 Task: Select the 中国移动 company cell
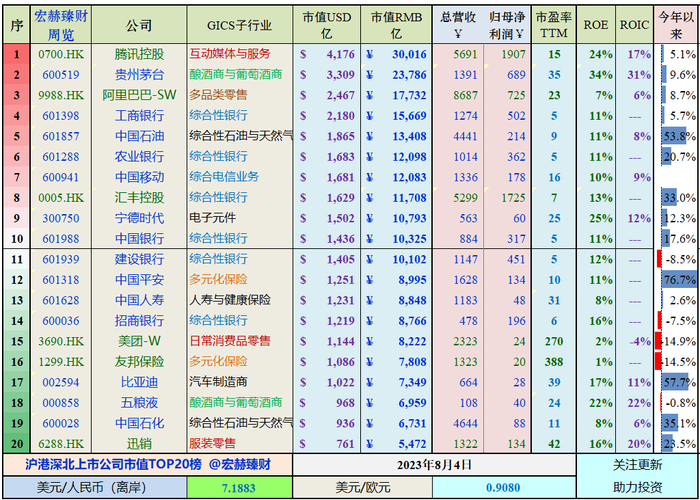(x=139, y=177)
